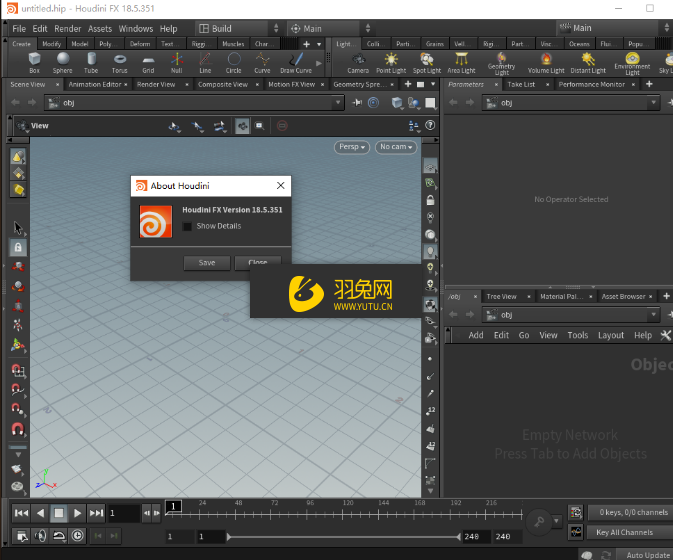Select the Box shelf tool
This screenshot has width=673, height=560.
[34, 63]
